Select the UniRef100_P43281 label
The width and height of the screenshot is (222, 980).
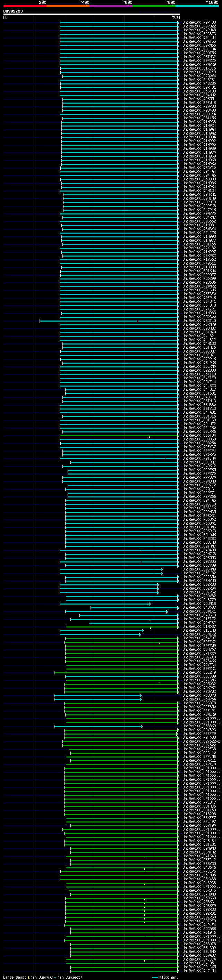coord(199,80)
